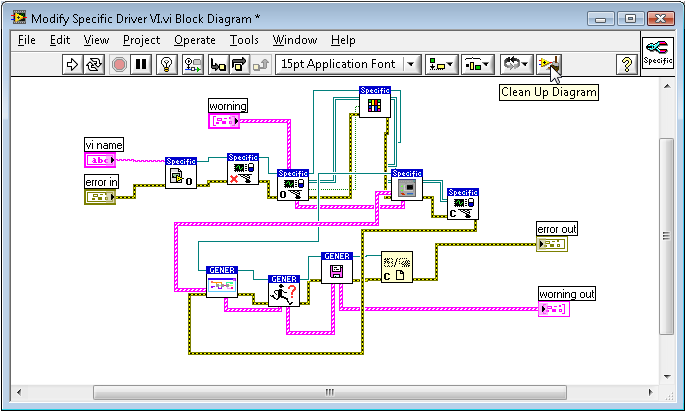The height and width of the screenshot is (411, 685).
Task: Open the Project menu
Action: [141, 40]
